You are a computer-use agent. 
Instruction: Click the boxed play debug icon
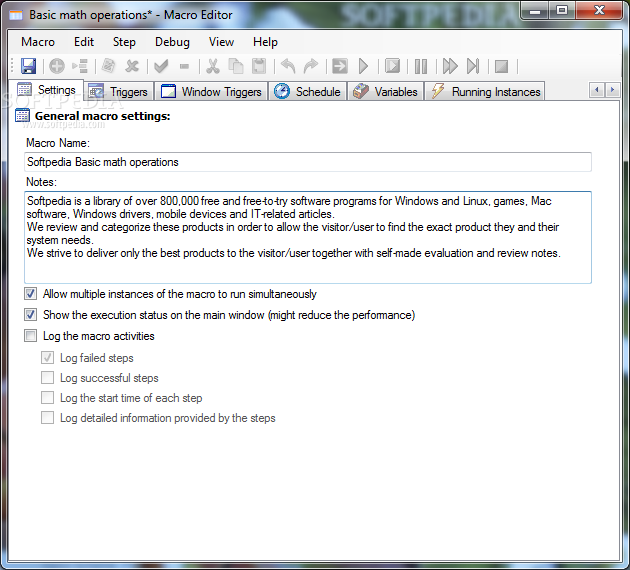point(393,66)
